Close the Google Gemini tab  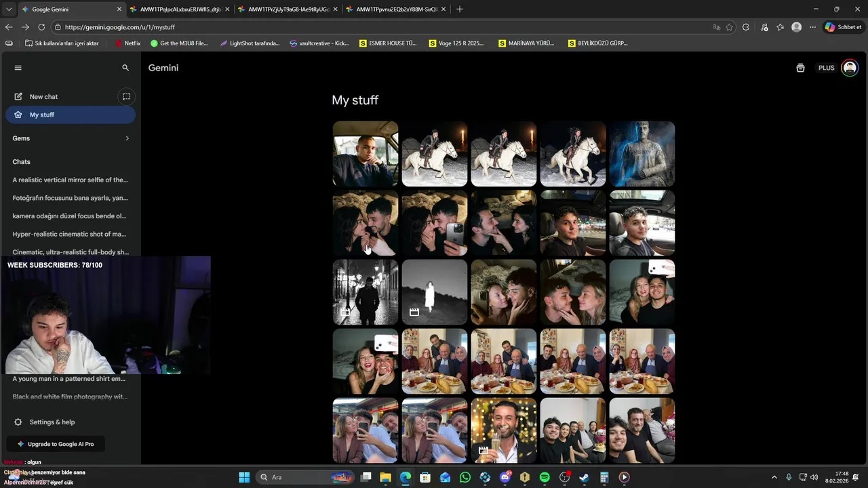coord(119,9)
